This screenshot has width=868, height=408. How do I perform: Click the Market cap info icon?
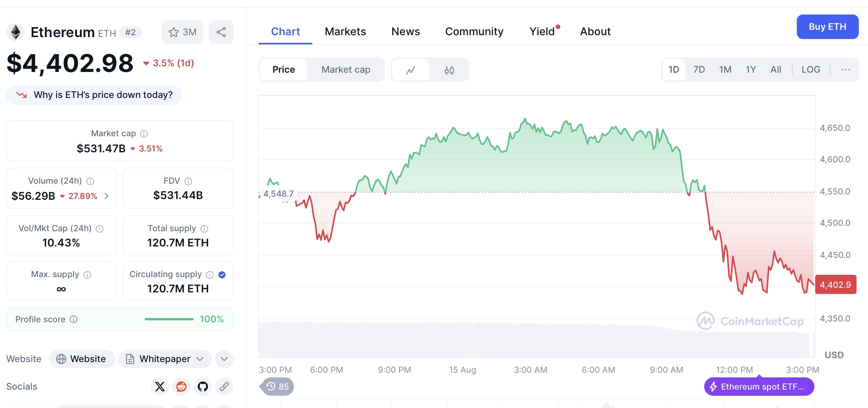point(144,134)
